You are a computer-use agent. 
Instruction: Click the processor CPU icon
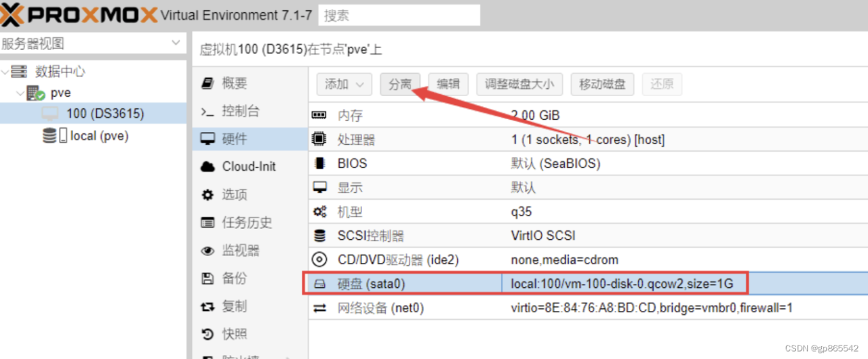pos(319,140)
